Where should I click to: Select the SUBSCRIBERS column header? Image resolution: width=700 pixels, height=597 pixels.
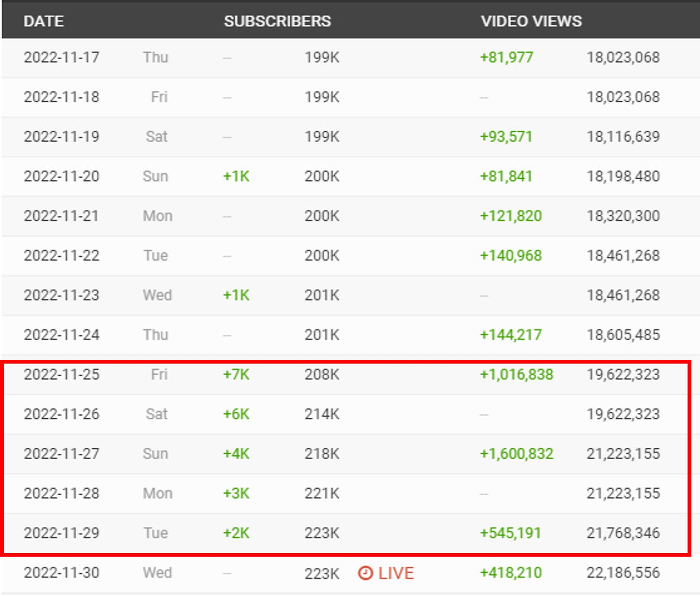pyautogui.click(x=277, y=21)
